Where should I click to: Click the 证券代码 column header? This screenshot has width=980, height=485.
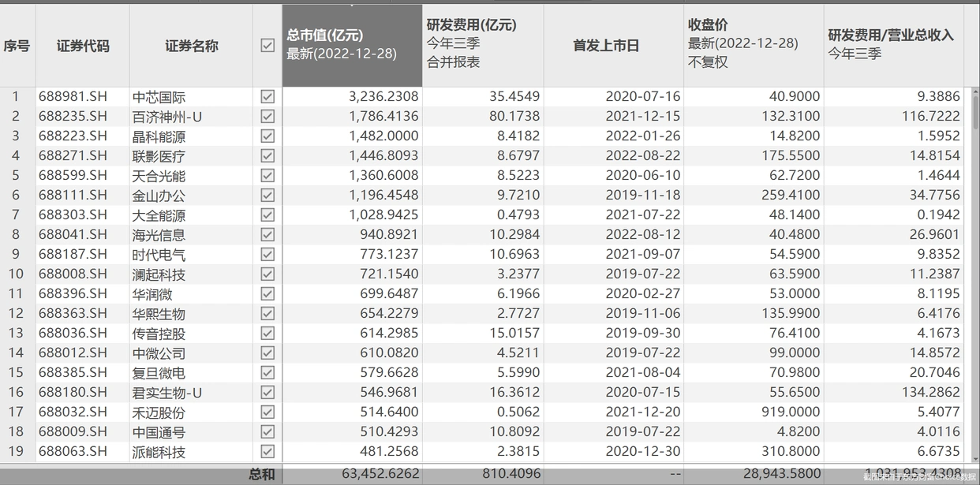pos(84,45)
